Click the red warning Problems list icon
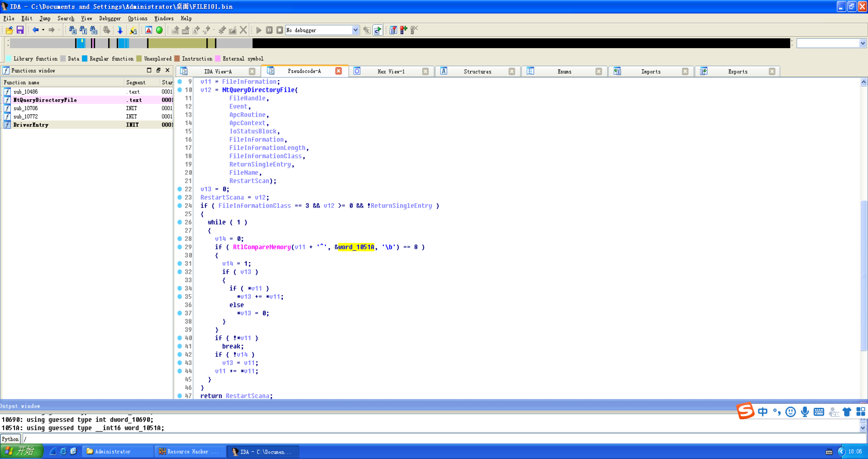Screen dimensions: 868x459 [148, 30]
